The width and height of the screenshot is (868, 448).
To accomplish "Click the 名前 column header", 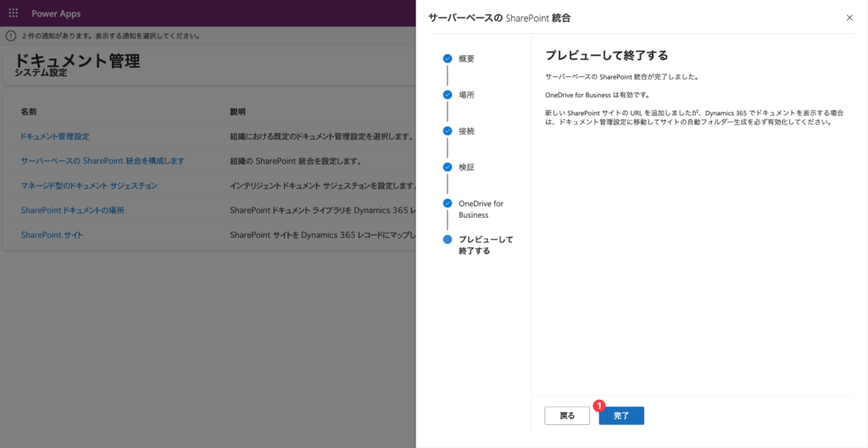I will point(29,112).
